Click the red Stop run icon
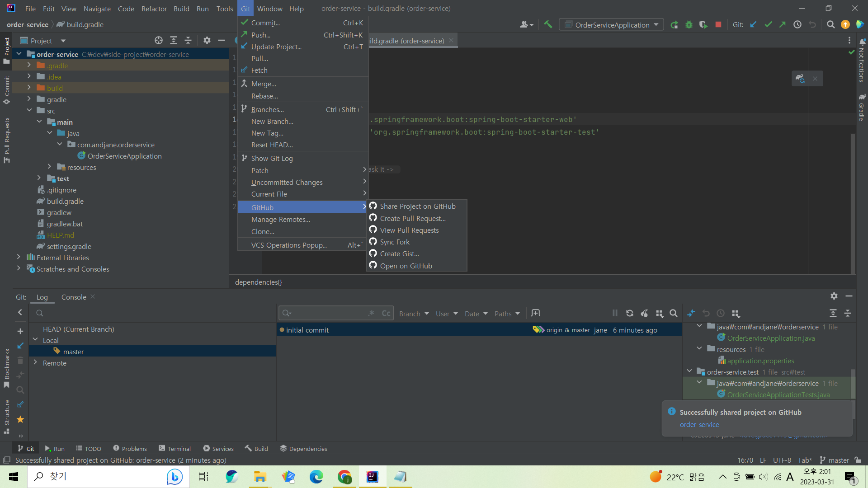This screenshot has height=488, width=868. (x=718, y=25)
